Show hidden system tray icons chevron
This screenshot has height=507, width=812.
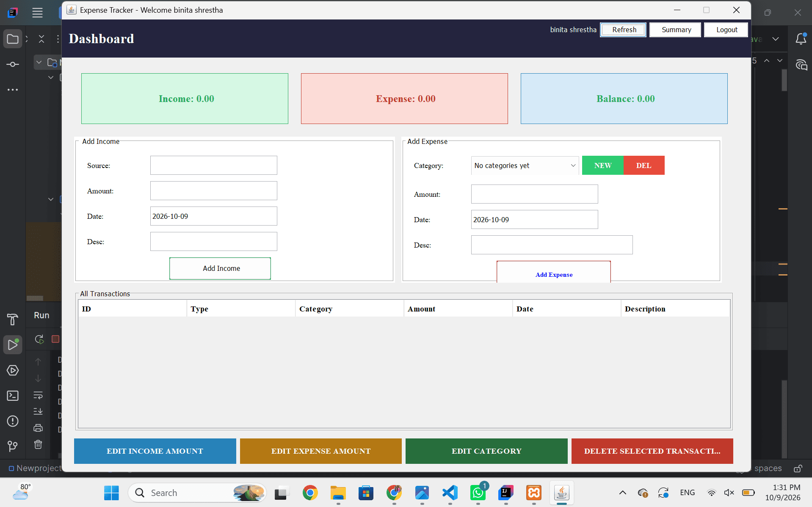click(x=623, y=493)
